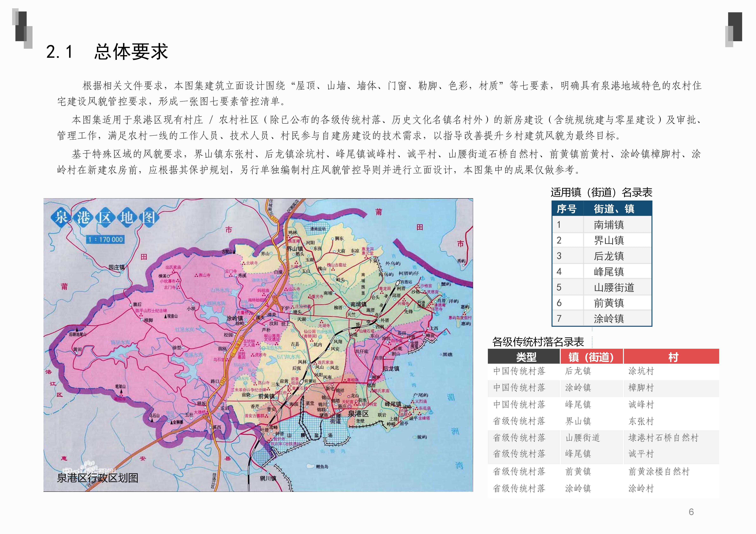
Task: Click the 泉港区地图 title badge on map
Action: (105, 217)
